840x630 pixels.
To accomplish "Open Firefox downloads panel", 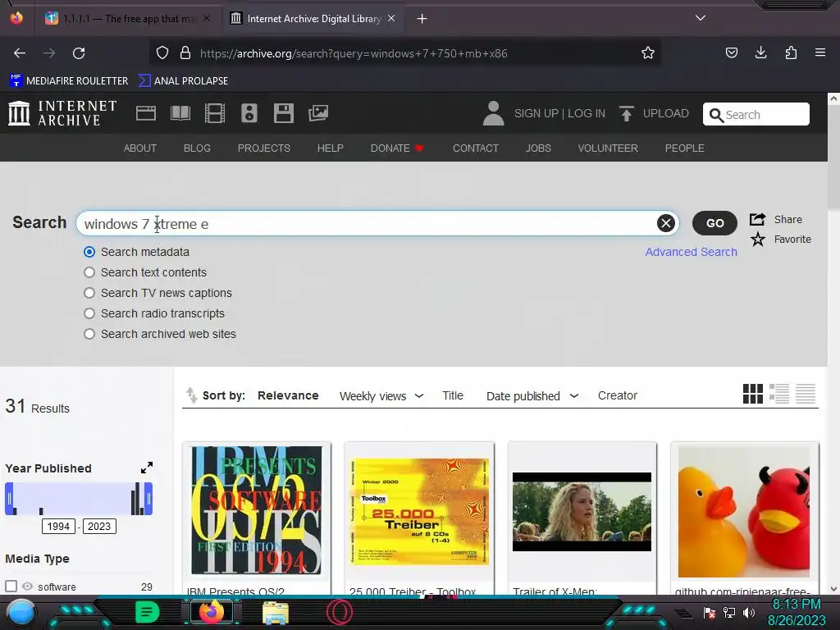I will [x=760, y=52].
